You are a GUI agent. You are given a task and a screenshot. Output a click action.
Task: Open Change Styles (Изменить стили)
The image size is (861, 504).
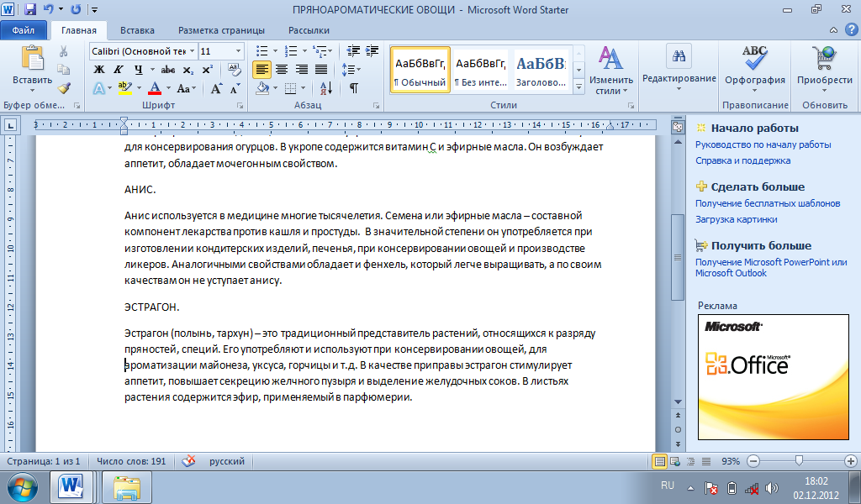[x=610, y=70]
